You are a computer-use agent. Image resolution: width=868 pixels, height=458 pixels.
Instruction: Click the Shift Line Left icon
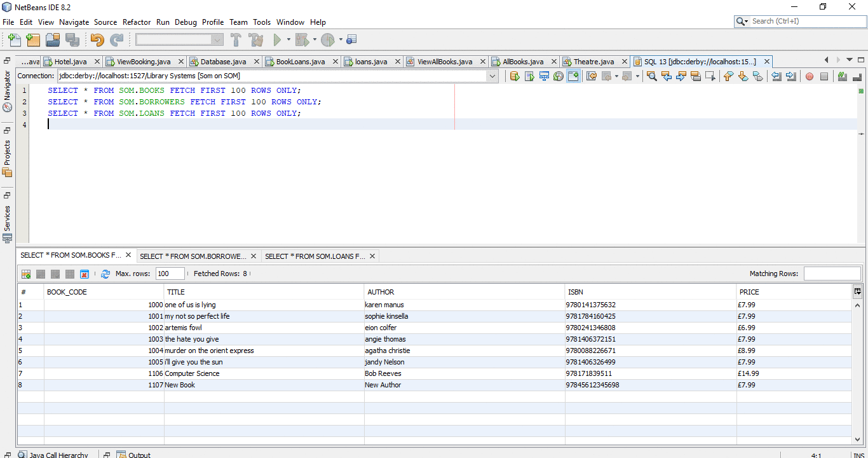[x=776, y=76]
